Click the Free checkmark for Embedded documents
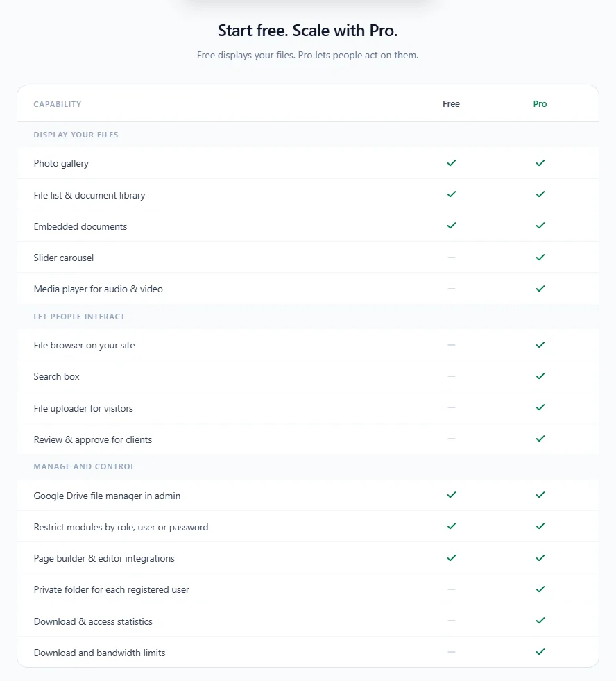Screen dimensions: 616x681 click(x=452, y=226)
